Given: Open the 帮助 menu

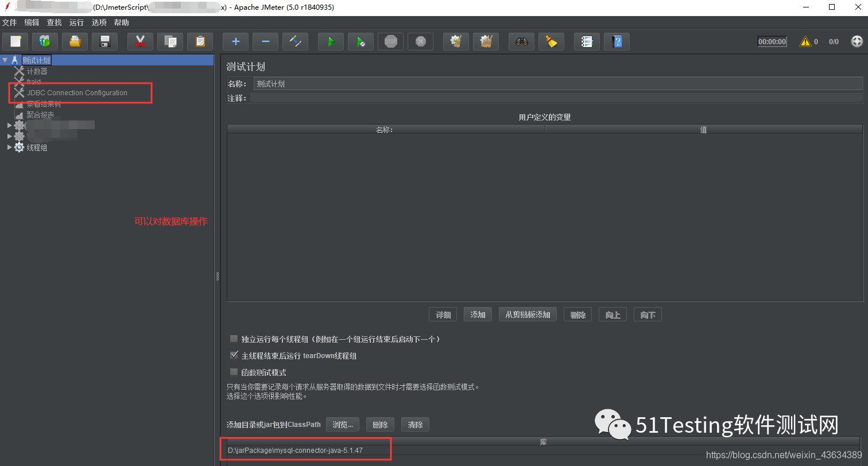Looking at the screenshot, I should pos(121,22).
